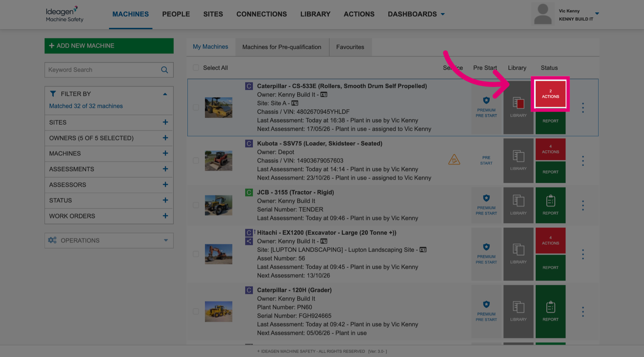The image size is (644, 357).
Task: Open the Hitachi excavator thumbnail
Action: tap(219, 254)
